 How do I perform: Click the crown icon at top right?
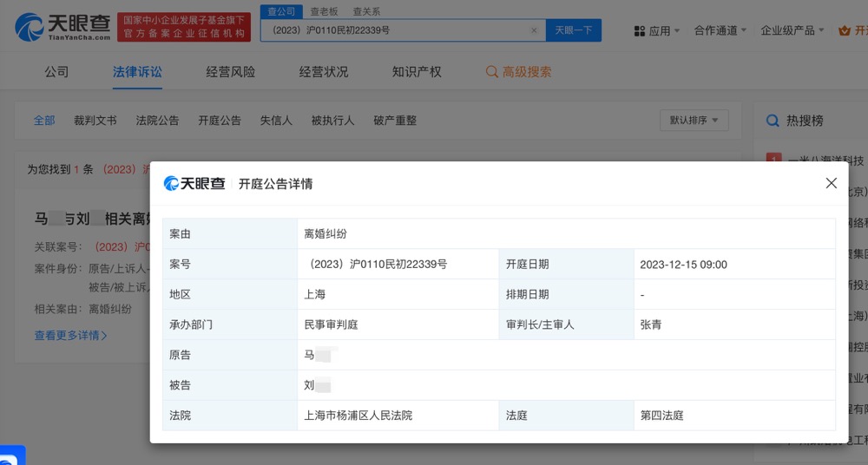point(845,31)
